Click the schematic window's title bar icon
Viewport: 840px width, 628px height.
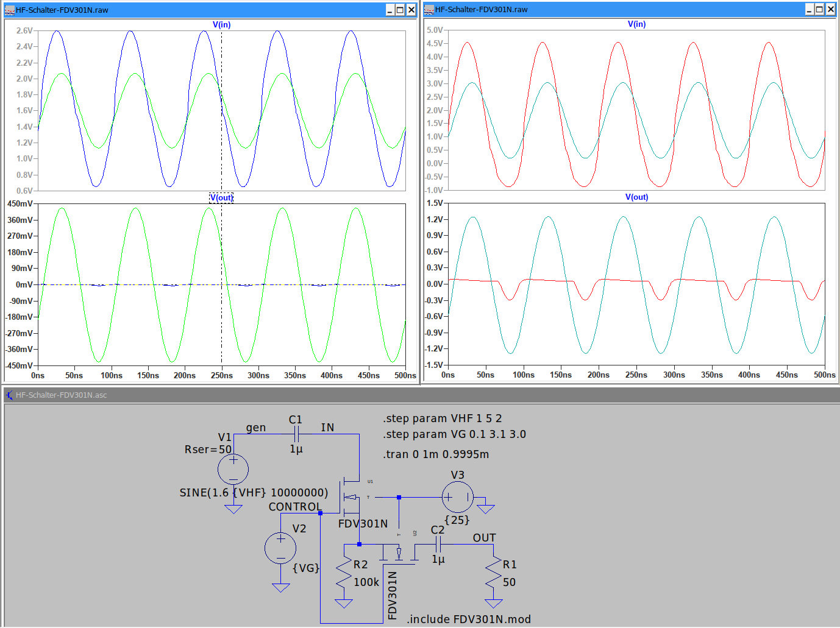9,395
